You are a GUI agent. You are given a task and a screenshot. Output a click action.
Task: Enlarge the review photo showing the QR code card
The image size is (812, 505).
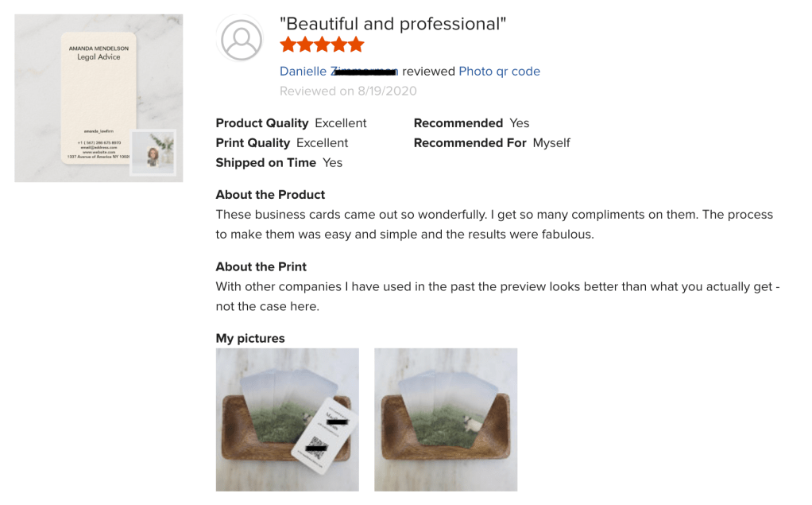click(x=287, y=419)
